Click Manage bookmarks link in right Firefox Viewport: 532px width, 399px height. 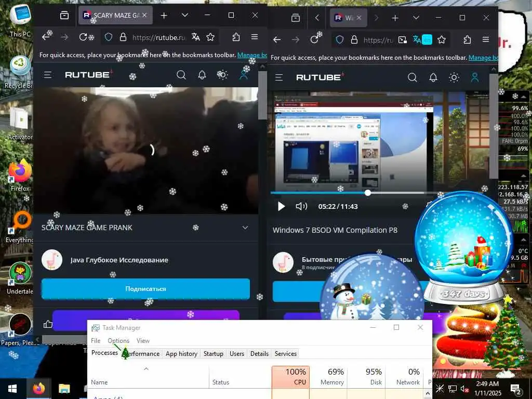(484, 58)
